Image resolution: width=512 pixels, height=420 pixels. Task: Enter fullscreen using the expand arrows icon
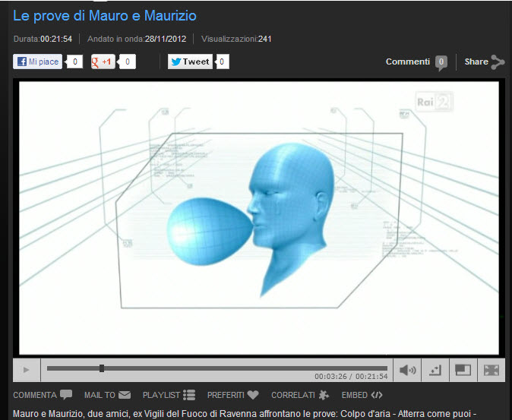coord(491,370)
